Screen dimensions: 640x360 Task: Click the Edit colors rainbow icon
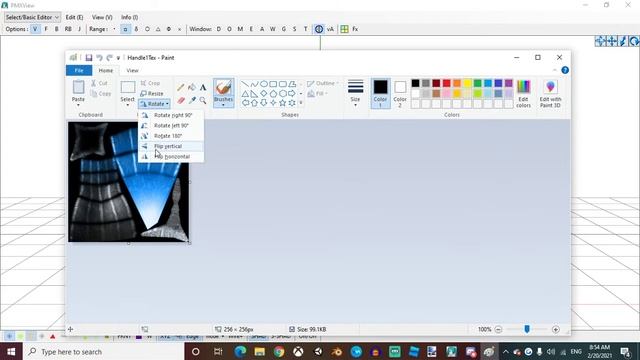click(523, 87)
